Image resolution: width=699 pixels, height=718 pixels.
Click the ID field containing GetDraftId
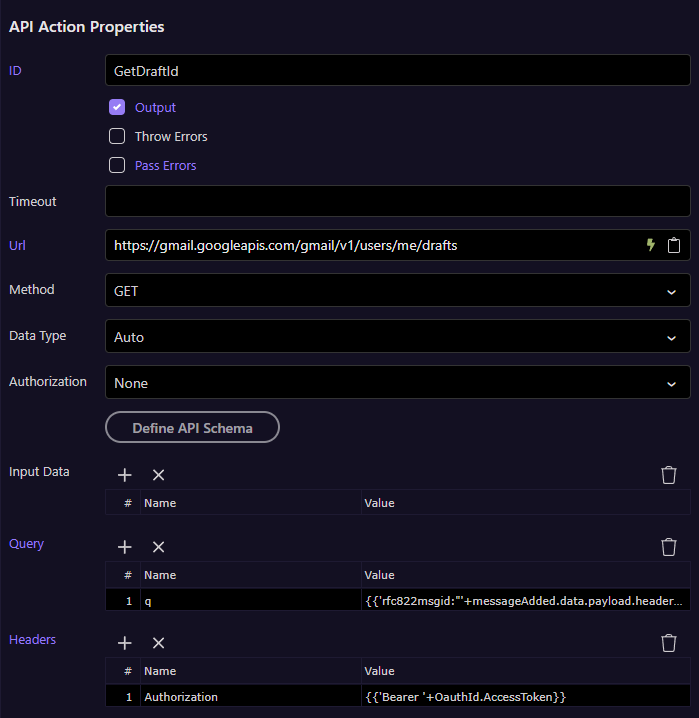click(397, 71)
